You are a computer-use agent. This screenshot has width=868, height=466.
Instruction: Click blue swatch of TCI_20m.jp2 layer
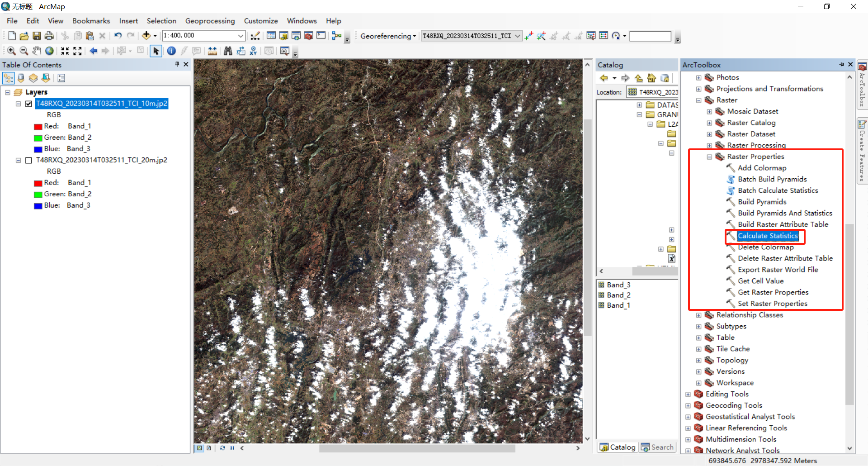38,206
